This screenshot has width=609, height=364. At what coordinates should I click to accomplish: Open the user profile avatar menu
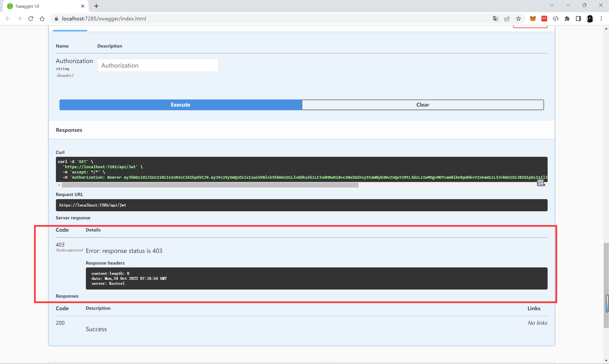pos(590,19)
